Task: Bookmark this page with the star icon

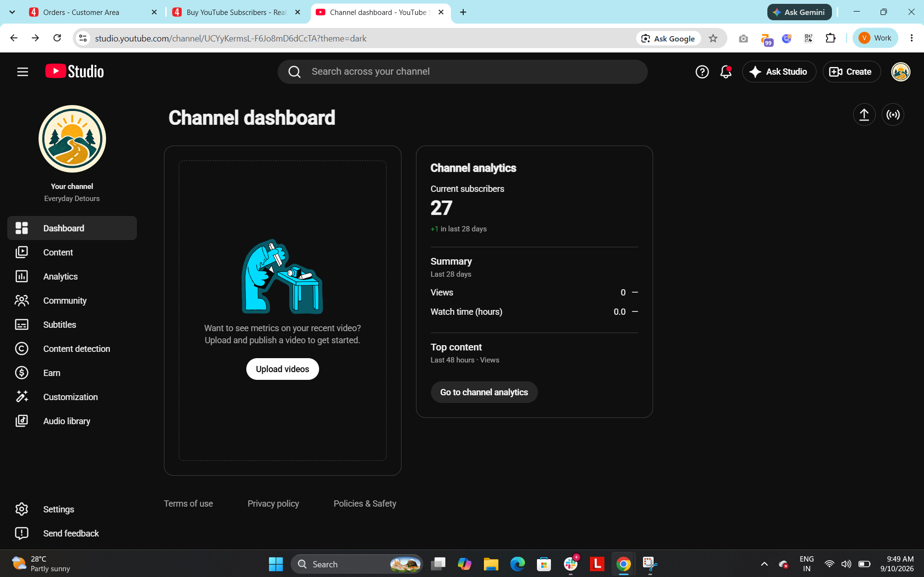Action: click(x=713, y=38)
